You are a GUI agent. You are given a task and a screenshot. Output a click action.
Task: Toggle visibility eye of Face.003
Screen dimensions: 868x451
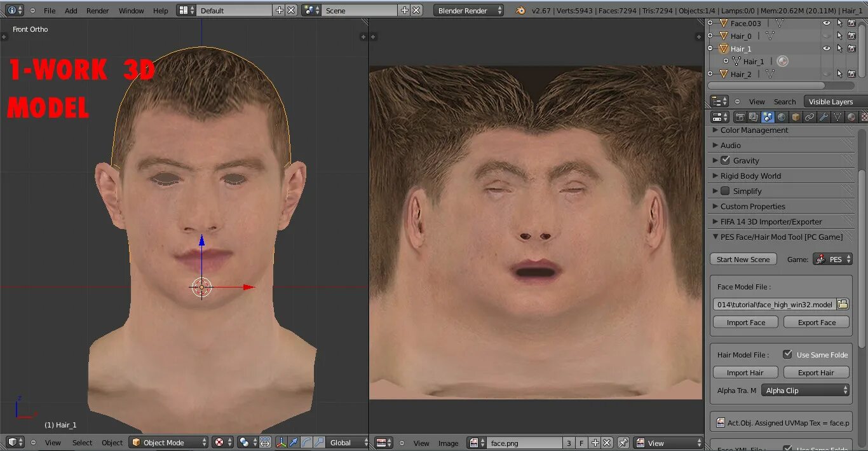827,23
